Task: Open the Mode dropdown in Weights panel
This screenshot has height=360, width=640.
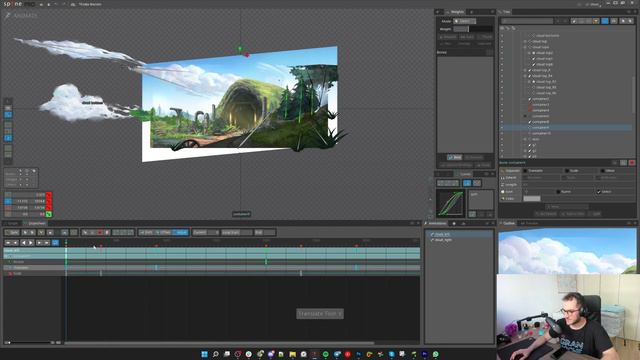Action: point(465,21)
